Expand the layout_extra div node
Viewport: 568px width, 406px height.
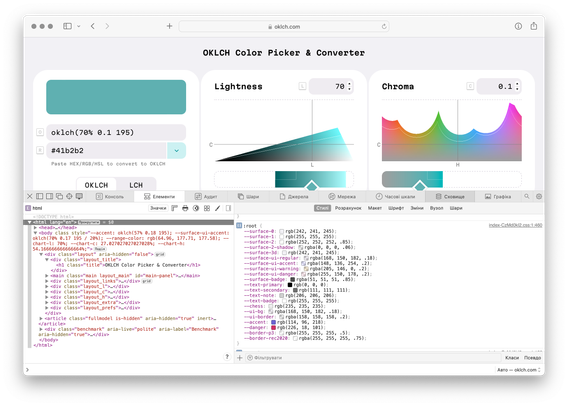click(x=46, y=302)
